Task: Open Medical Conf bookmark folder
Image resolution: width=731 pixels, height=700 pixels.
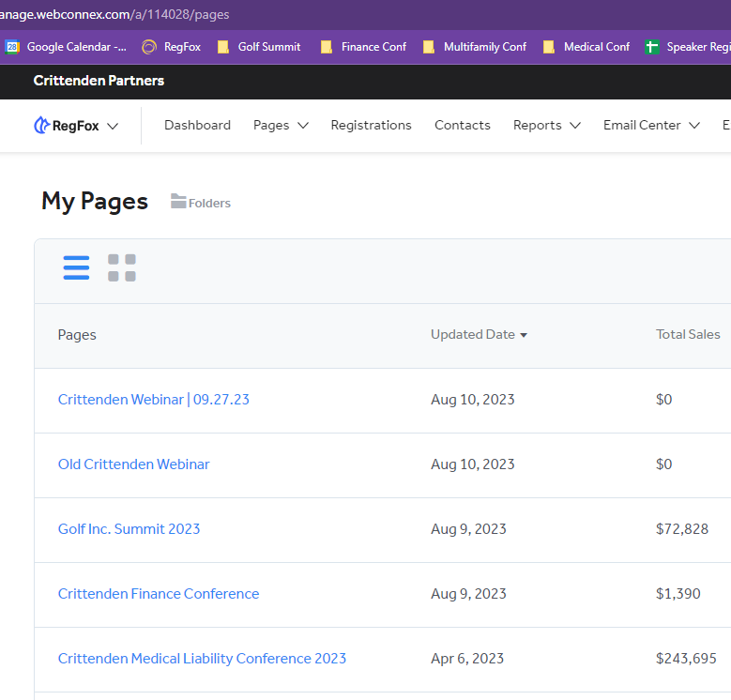Action: [x=586, y=47]
